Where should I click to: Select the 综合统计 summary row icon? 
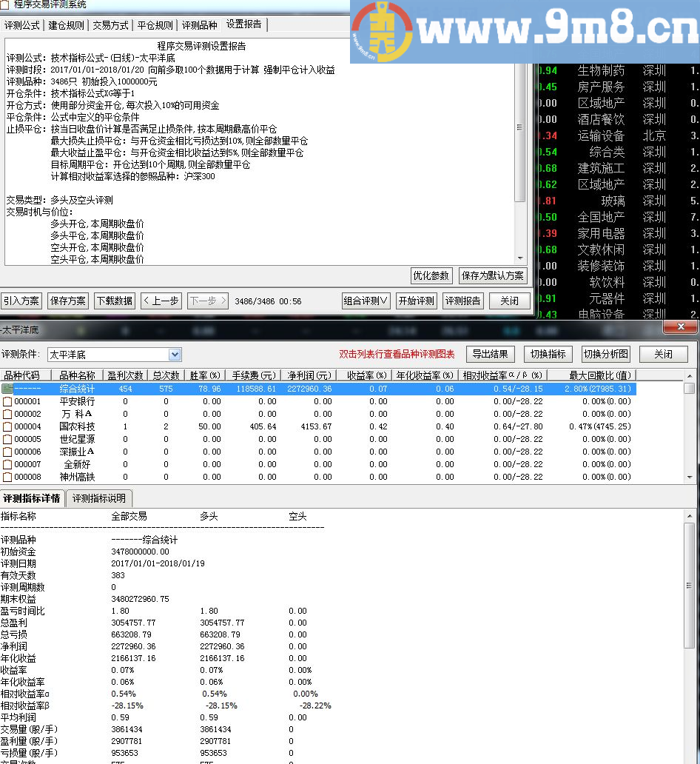[7, 389]
